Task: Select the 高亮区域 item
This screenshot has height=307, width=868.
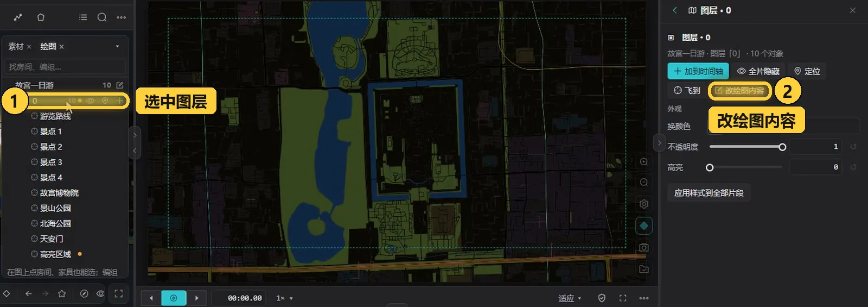Action: point(55,254)
